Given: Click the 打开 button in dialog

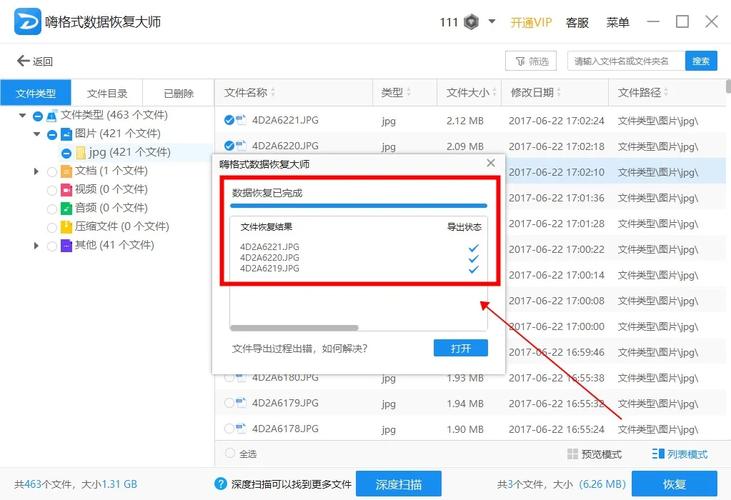Looking at the screenshot, I should (x=461, y=348).
